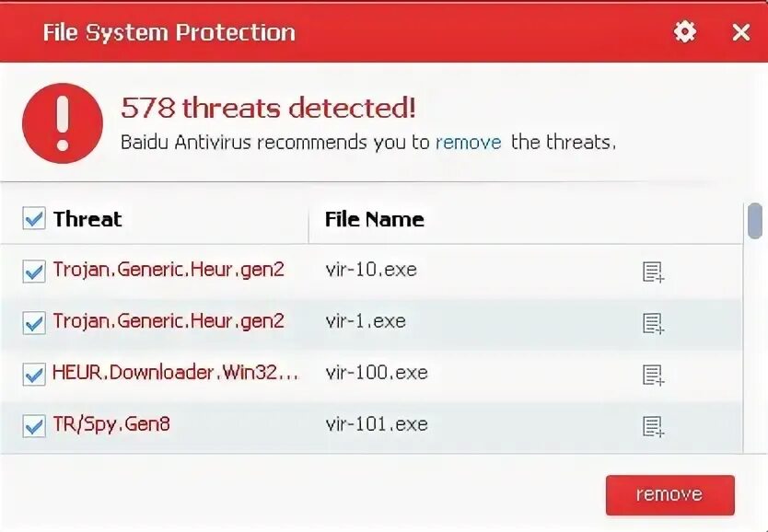Select the HEUR.Downloader.Win32 threat name

tap(175, 373)
